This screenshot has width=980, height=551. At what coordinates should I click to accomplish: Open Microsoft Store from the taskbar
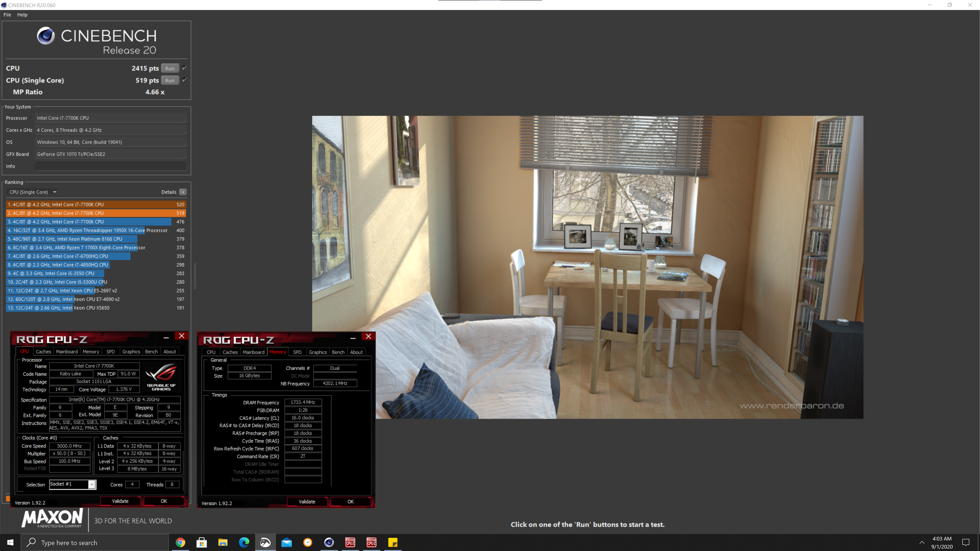pyautogui.click(x=202, y=542)
